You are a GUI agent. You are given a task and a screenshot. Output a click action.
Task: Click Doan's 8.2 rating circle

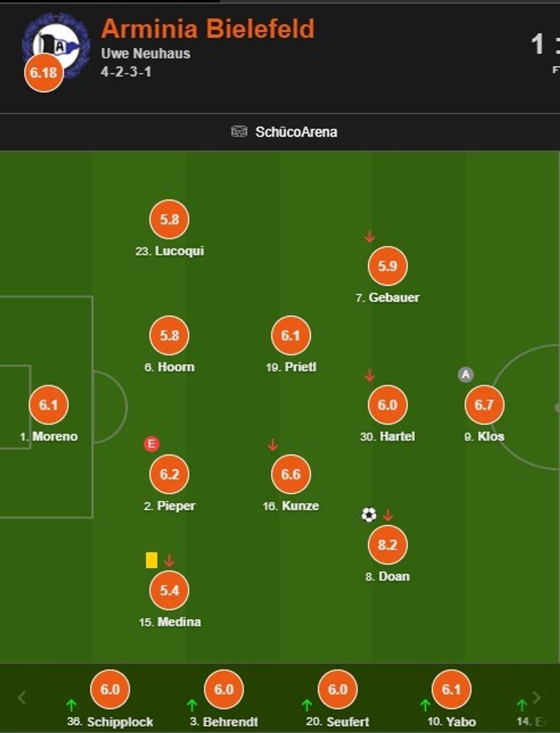point(387,544)
